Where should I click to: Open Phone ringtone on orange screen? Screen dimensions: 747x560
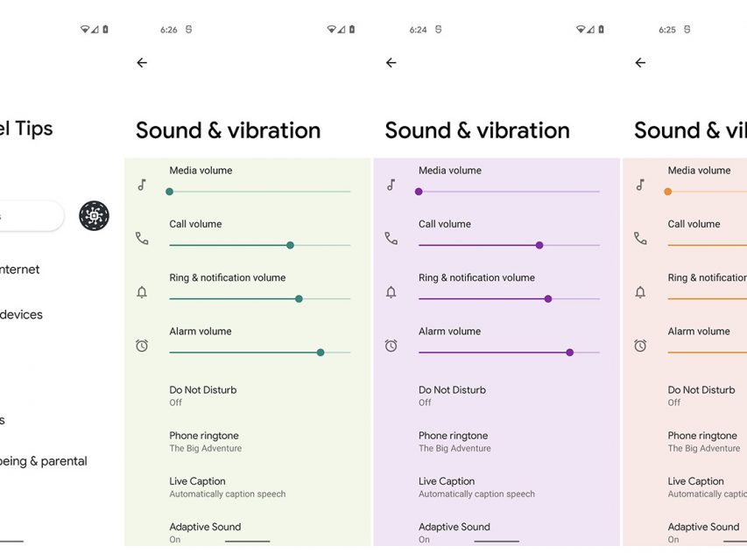[702, 441]
